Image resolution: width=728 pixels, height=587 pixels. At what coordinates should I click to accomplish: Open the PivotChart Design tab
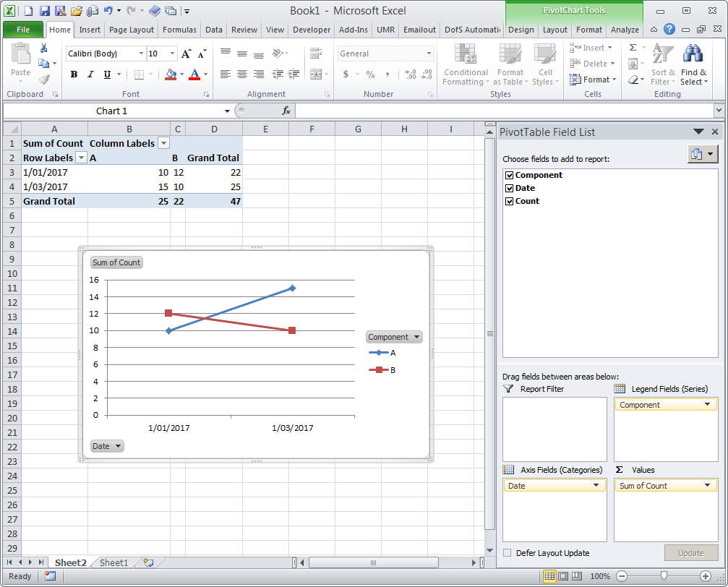pos(521,30)
